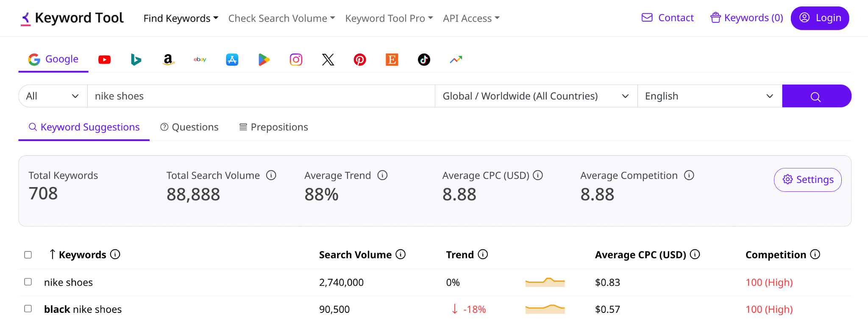View trend sparkline for nike shoes

(545, 282)
